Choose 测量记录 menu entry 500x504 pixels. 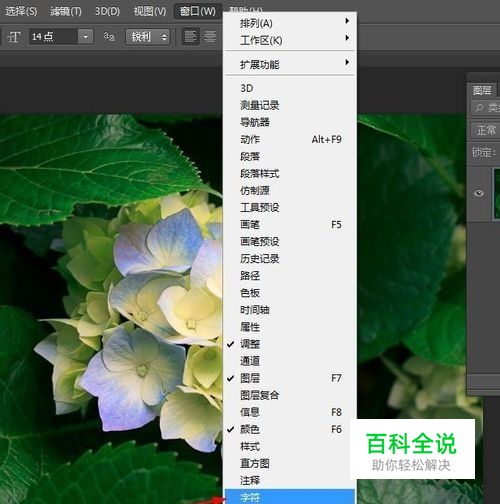pyautogui.click(x=290, y=105)
